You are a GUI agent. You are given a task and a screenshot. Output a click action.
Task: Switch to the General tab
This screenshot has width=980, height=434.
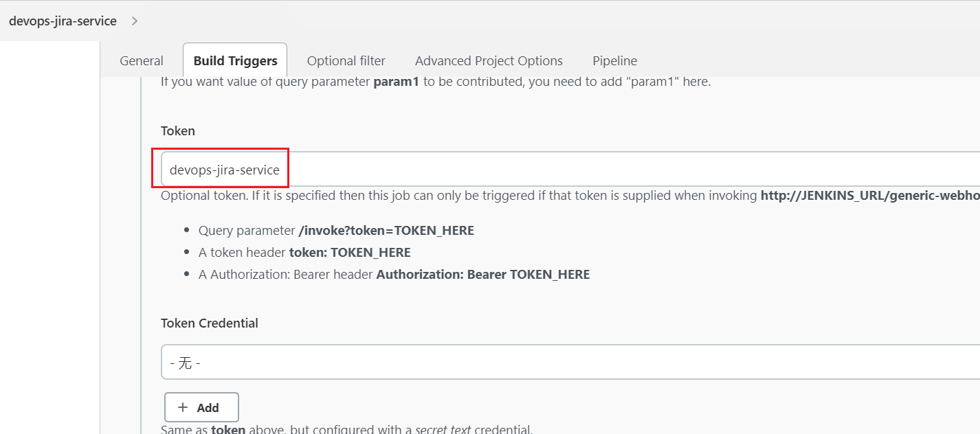pos(142,60)
